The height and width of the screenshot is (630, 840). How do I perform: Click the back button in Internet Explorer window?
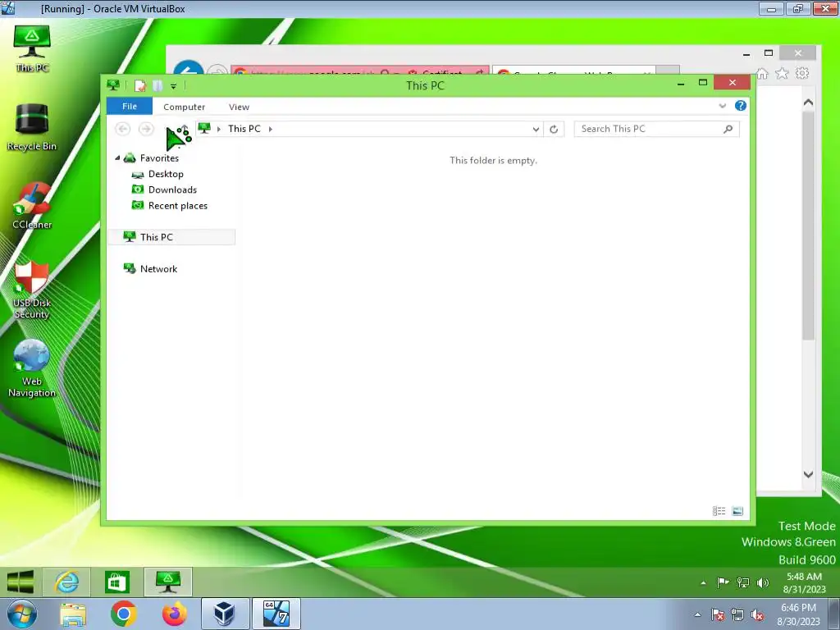pyautogui.click(x=188, y=67)
